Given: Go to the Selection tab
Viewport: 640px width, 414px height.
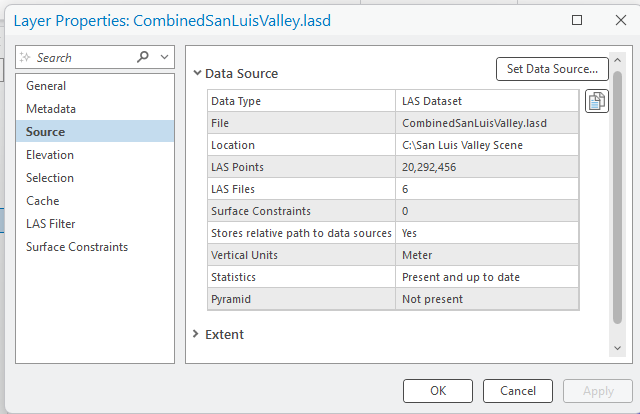Looking at the screenshot, I should (95, 178).
